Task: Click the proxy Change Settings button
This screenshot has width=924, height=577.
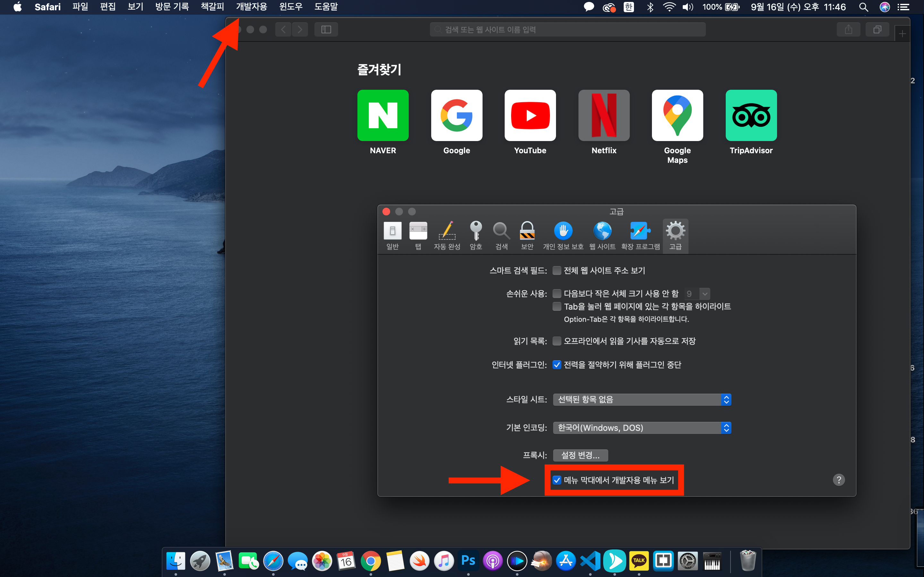Action: (580, 455)
